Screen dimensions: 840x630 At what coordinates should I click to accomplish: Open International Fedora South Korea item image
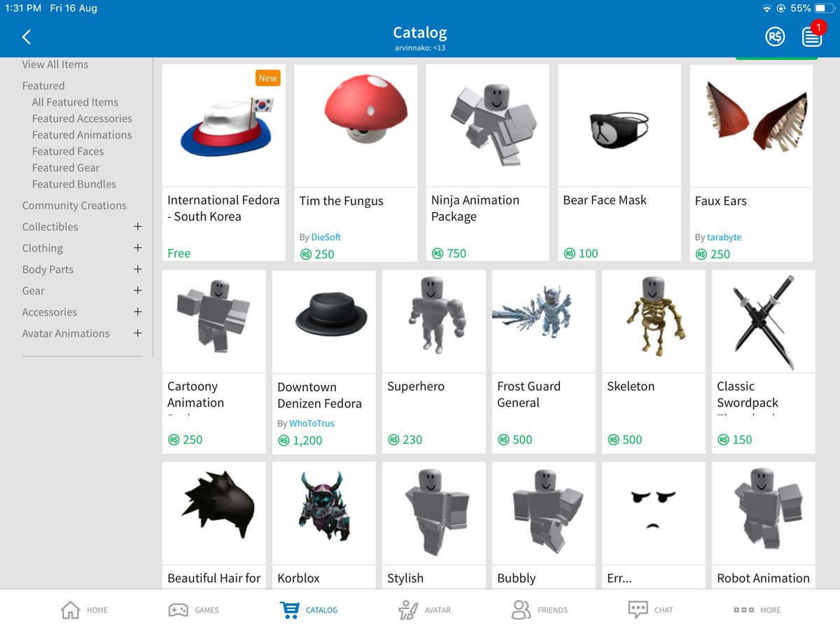tap(224, 126)
